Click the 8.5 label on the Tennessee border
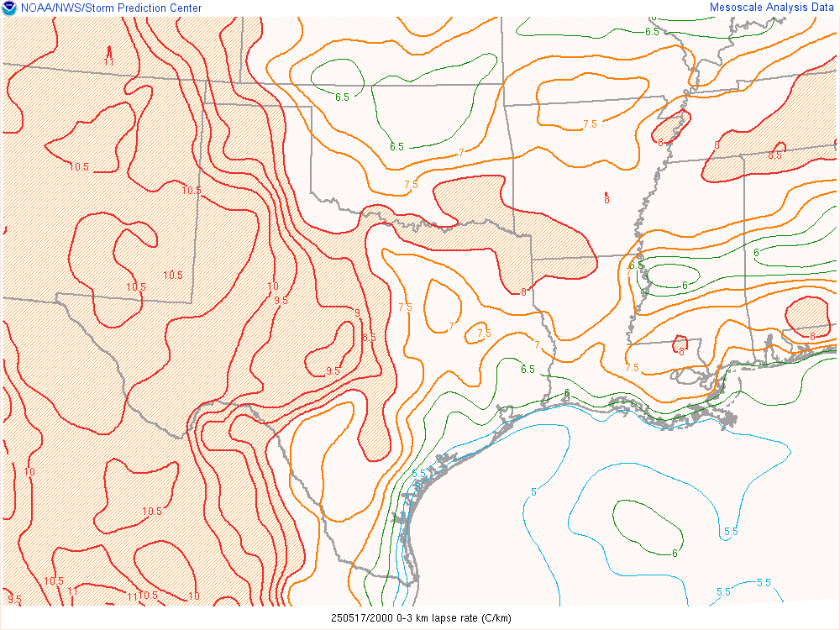Image resolution: width=840 pixels, height=630 pixels. 774,155
